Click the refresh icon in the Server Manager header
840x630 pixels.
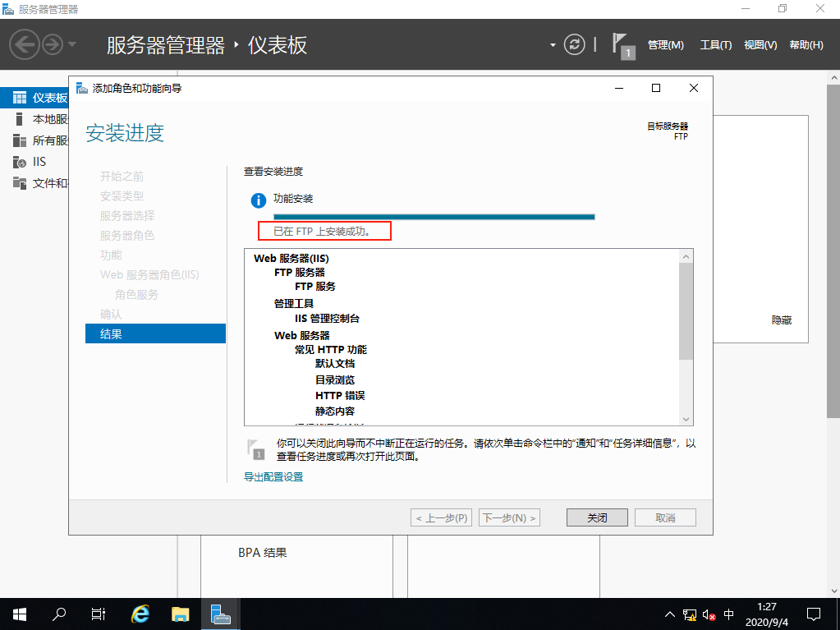[x=574, y=44]
